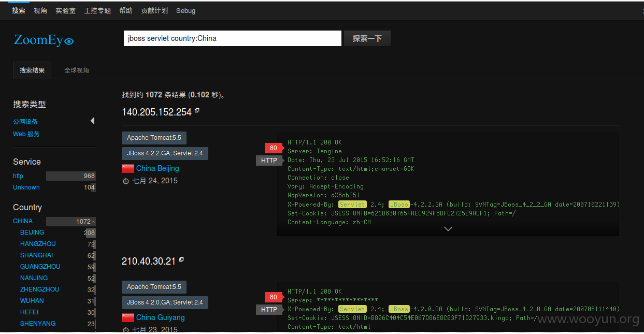Click JBoss 4.2.0.GA; Servlet 2.4 tag
The width and height of the screenshot is (644, 334).
(165, 302)
